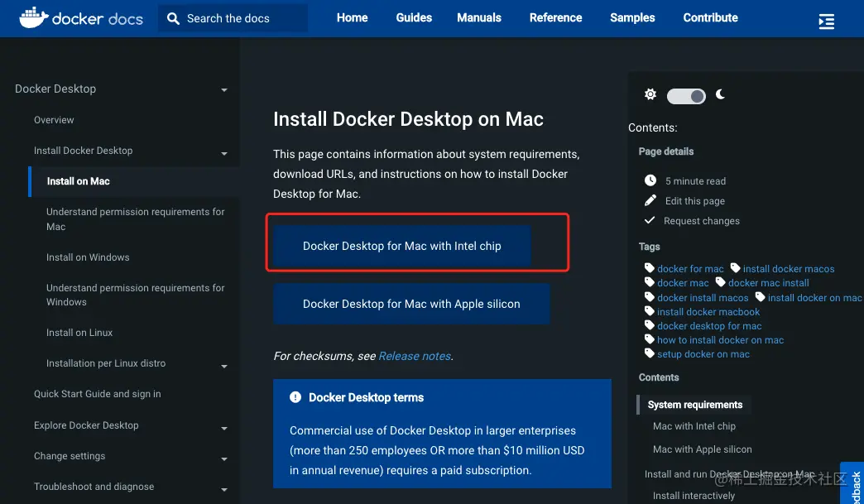Image resolution: width=864 pixels, height=504 pixels.
Task: Open Install on Linux in sidebar
Action: (79, 332)
